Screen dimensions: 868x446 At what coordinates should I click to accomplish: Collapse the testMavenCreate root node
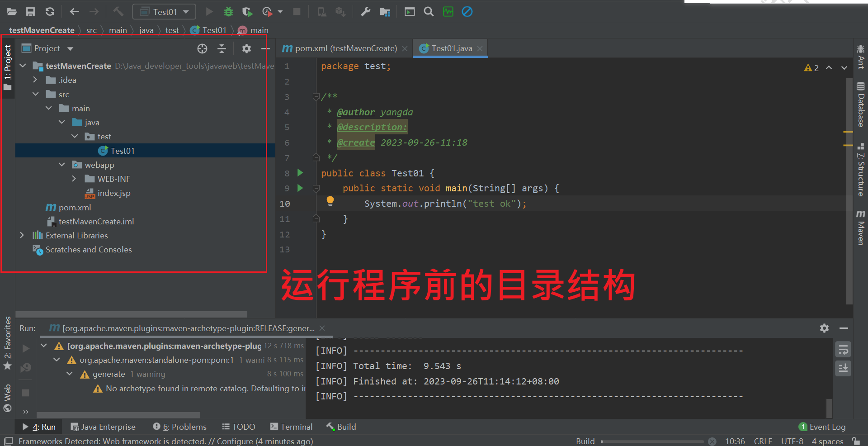coord(23,66)
